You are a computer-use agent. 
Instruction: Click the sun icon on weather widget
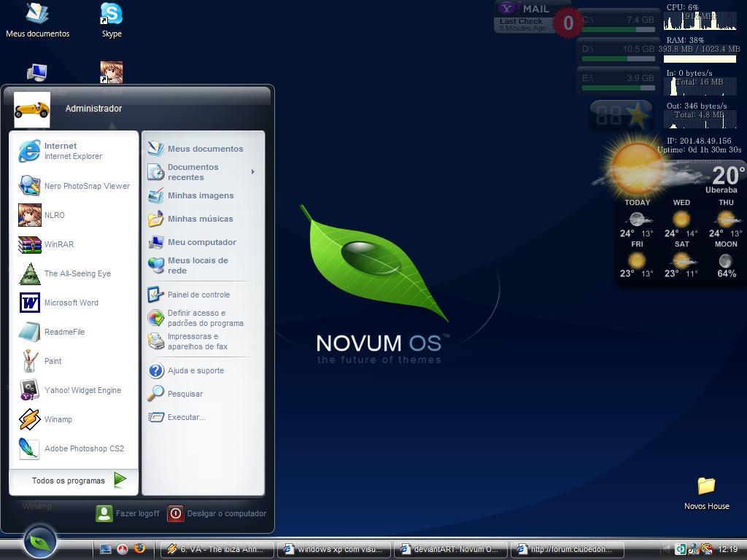(636, 168)
